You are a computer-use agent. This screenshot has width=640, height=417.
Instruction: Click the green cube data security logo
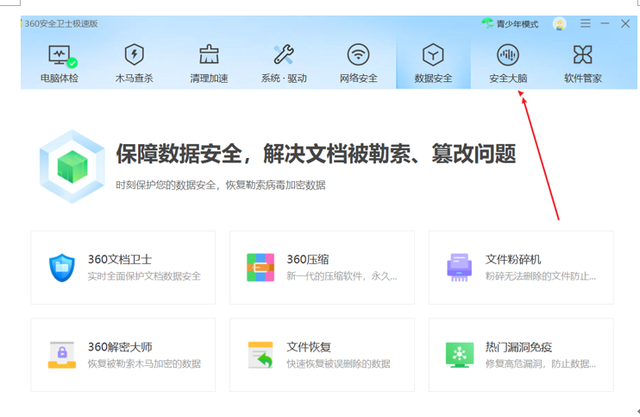73,166
